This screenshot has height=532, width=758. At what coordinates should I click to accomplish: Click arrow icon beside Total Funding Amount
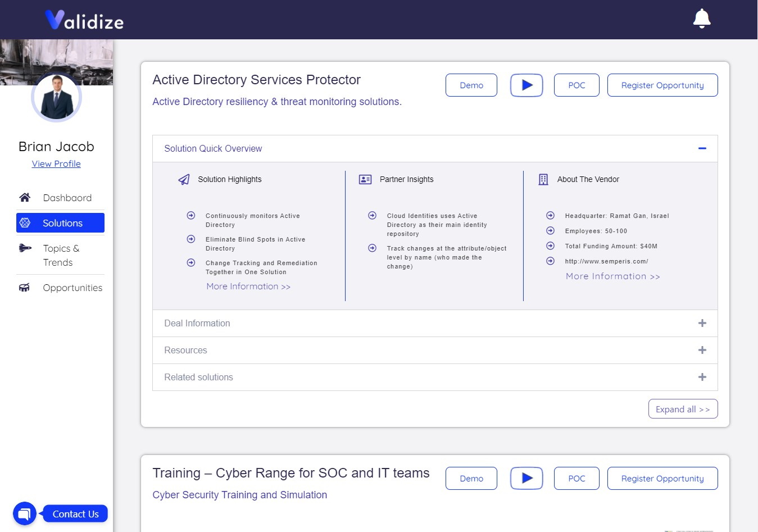pyautogui.click(x=551, y=246)
